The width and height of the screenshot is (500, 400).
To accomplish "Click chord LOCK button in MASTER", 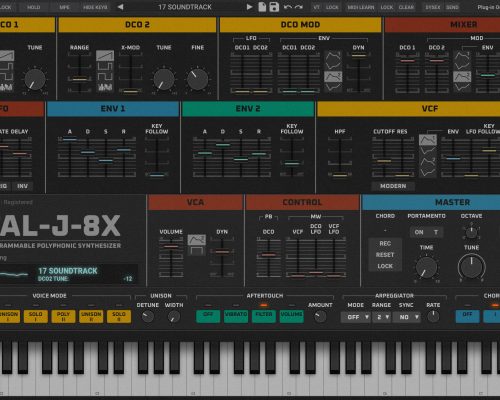I will [x=385, y=266].
